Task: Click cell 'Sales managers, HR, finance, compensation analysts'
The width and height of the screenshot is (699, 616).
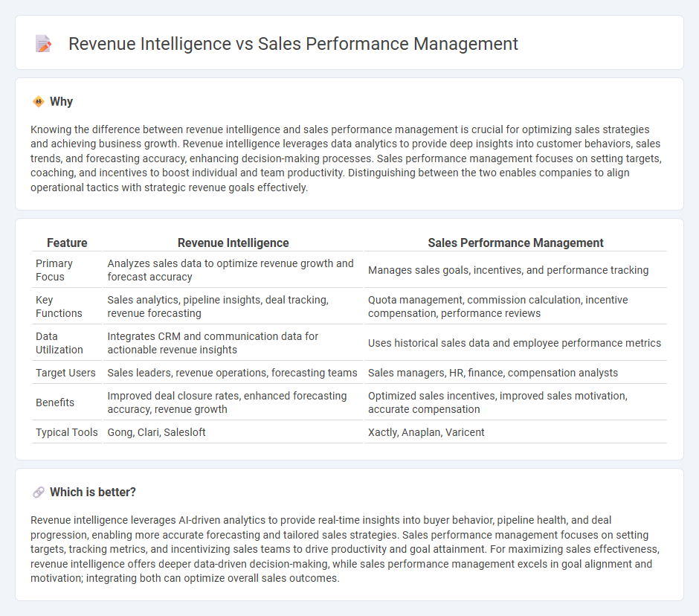Action: pyautogui.click(x=515, y=373)
